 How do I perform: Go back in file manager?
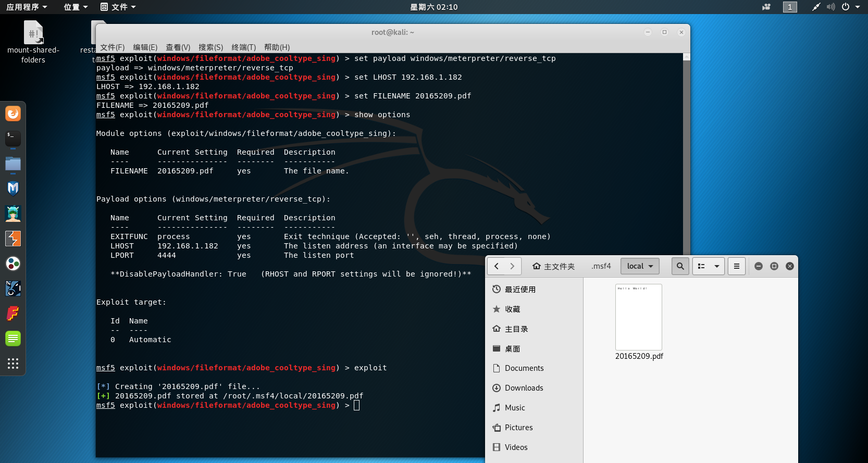click(x=497, y=266)
